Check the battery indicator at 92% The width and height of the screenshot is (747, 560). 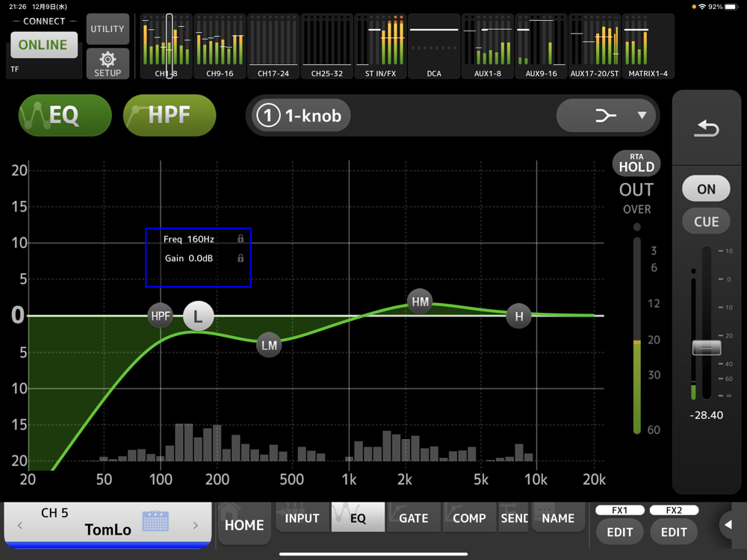731,7
